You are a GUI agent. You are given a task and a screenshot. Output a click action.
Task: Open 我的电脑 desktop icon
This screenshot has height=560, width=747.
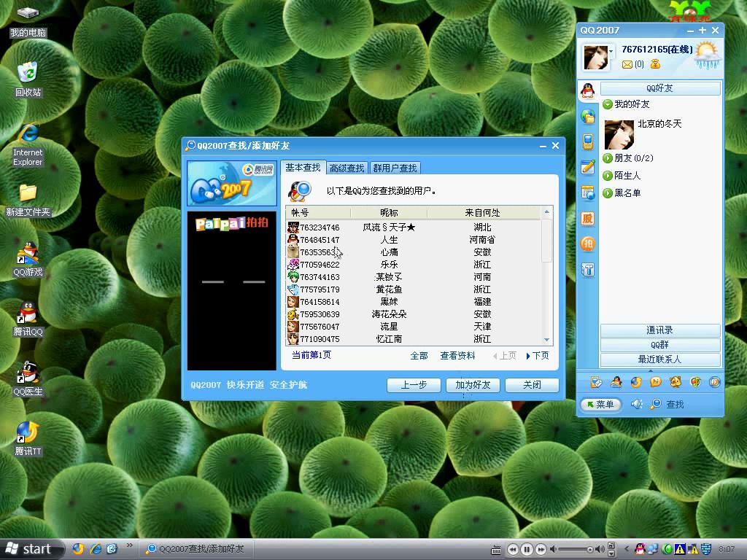[28, 21]
